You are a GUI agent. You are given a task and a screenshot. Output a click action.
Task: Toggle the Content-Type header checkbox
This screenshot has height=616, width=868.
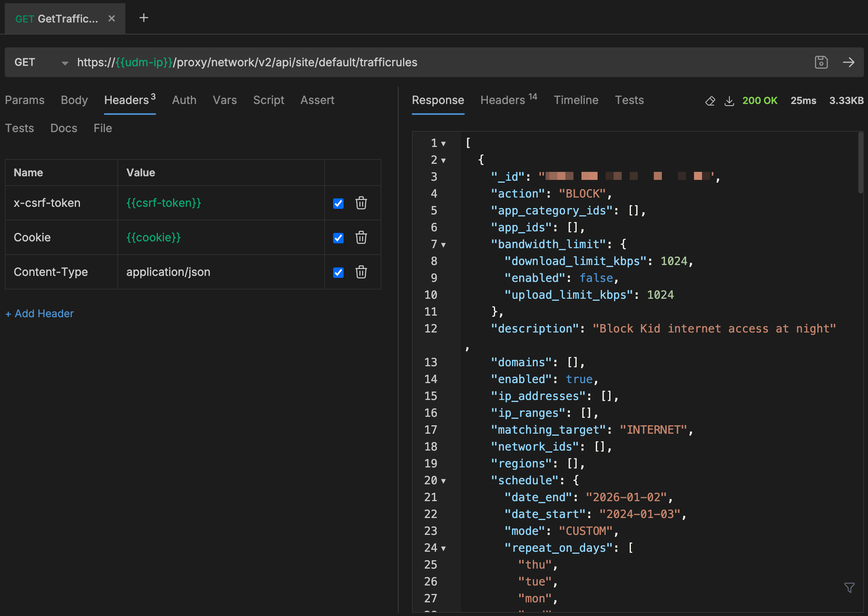pyautogui.click(x=338, y=273)
